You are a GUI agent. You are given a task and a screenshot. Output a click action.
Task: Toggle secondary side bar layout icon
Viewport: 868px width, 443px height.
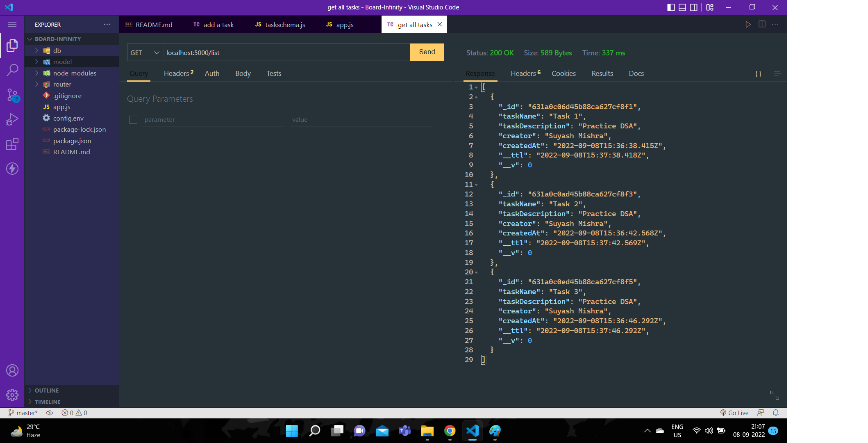(693, 7)
